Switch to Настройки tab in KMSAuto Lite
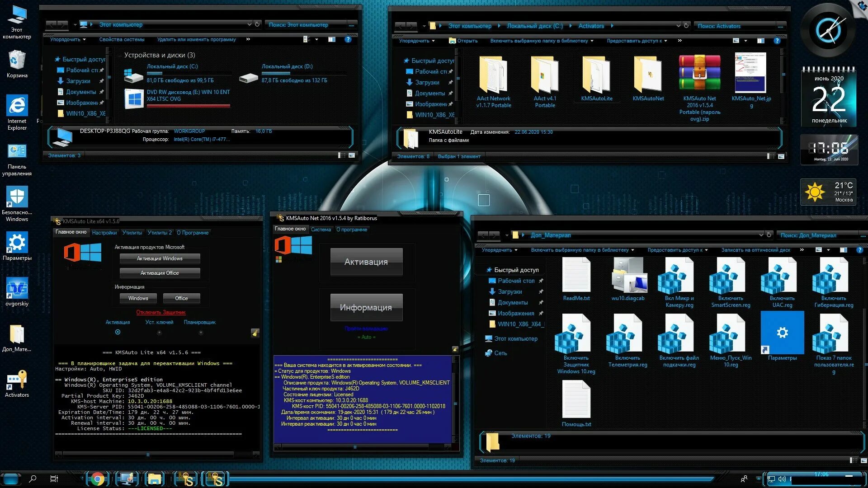The image size is (868, 488). 104,233
